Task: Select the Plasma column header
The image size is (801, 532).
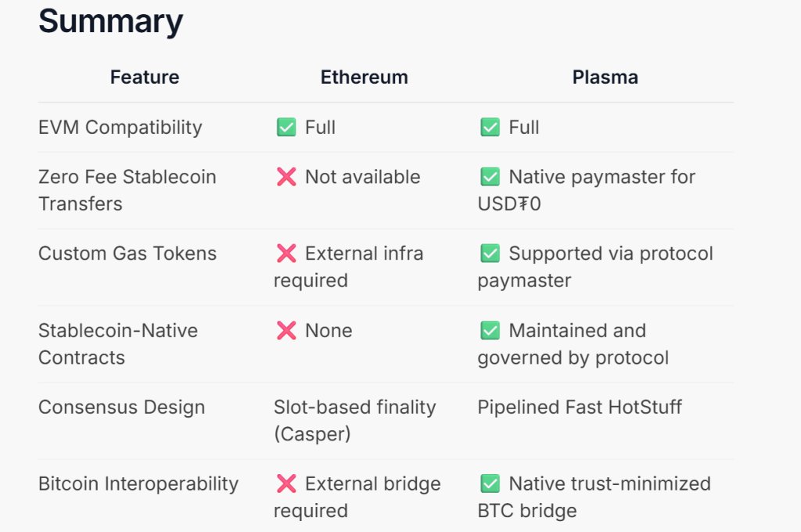Action: pos(605,77)
